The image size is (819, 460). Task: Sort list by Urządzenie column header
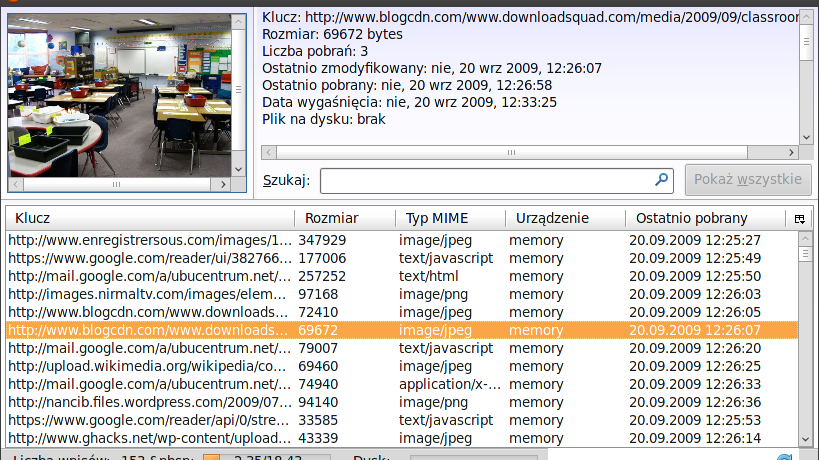(566, 218)
